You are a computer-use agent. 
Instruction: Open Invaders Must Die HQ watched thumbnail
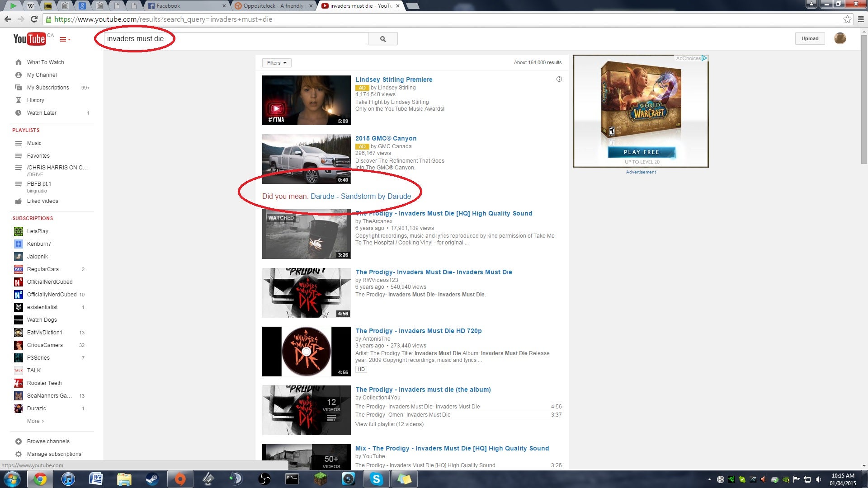(306, 234)
